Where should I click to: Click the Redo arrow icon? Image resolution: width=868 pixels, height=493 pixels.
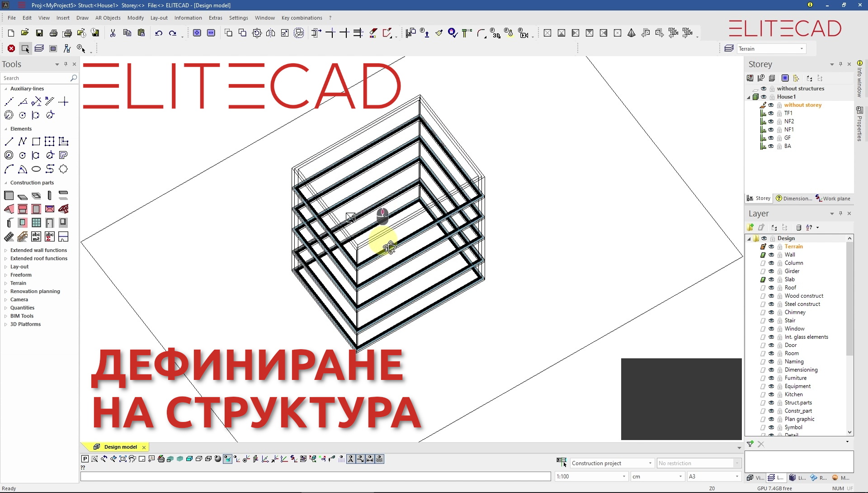pos(173,33)
